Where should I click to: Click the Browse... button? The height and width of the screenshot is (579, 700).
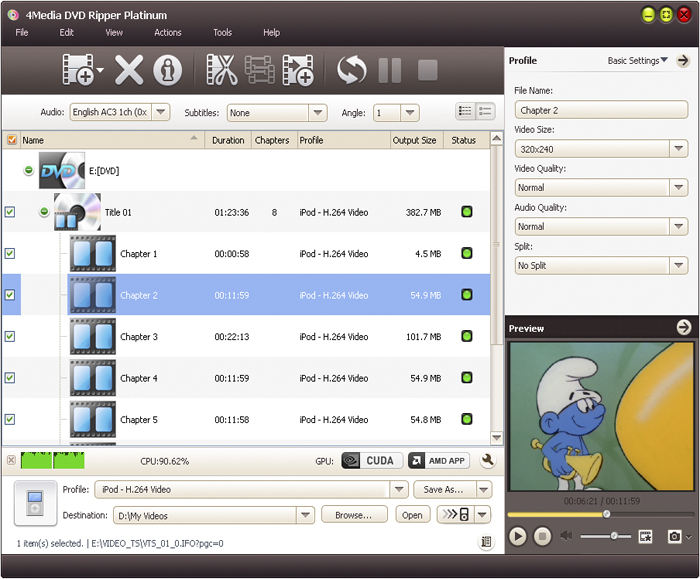coord(354,515)
